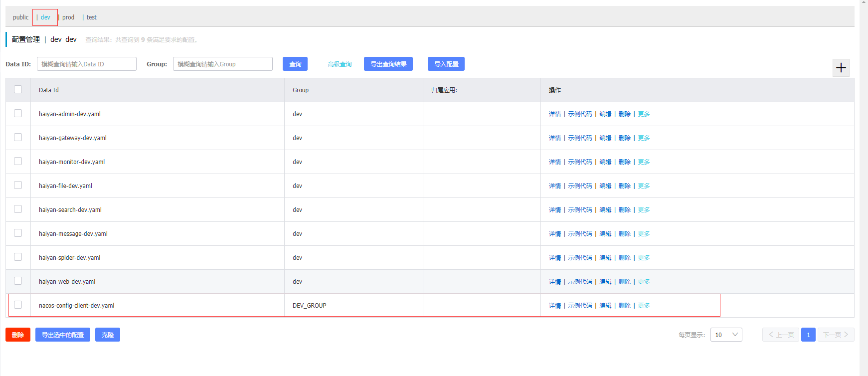Image resolution: width=868 pixels, height=376 pixels.
Task: Open 更多 menu on haiyan-search-dev.yaml row
Action: 644,210
